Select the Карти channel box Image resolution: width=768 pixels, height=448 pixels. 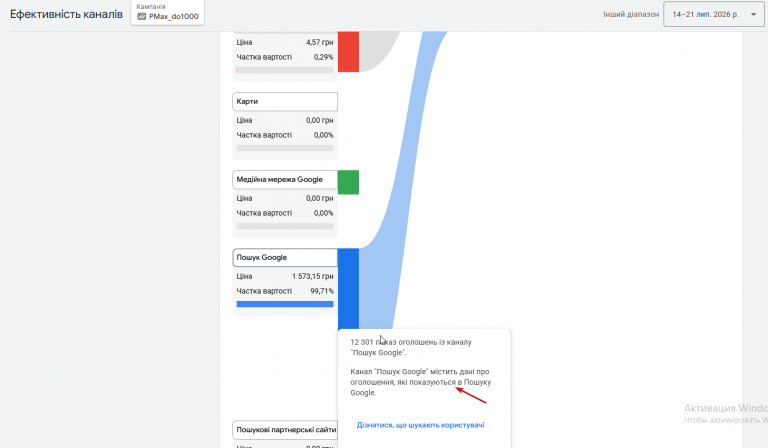pyautogui.click(x=285, y=101)
